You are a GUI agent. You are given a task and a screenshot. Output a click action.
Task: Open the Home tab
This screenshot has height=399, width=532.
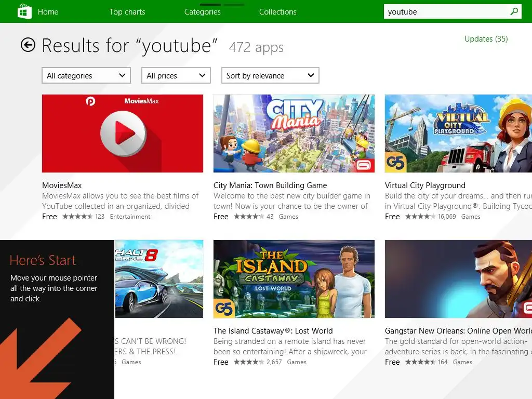tap(48, 12)
